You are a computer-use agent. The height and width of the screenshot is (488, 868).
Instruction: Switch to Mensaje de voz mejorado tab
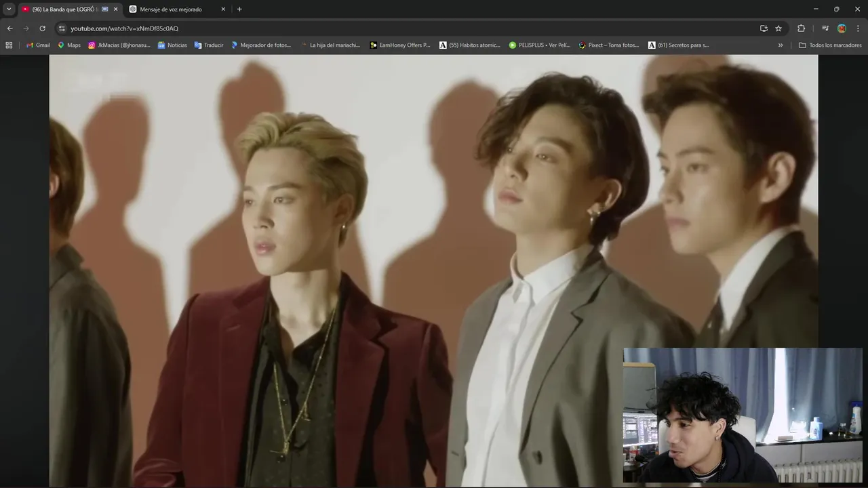click(x=178, y=9)
